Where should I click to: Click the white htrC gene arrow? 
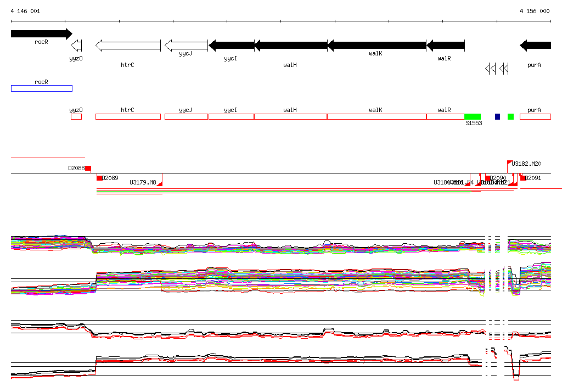coord(128,46)
